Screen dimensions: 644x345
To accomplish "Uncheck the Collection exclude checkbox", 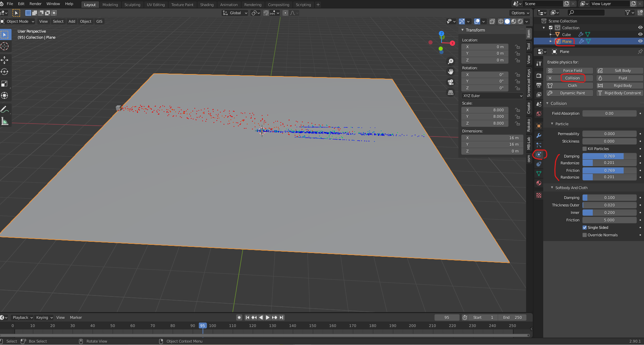I will click(551, 28).
